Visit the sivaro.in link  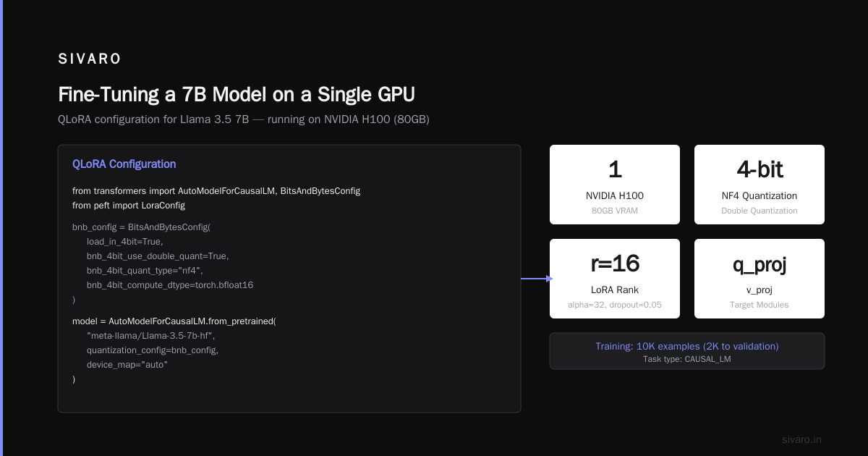tap(802, 439)
